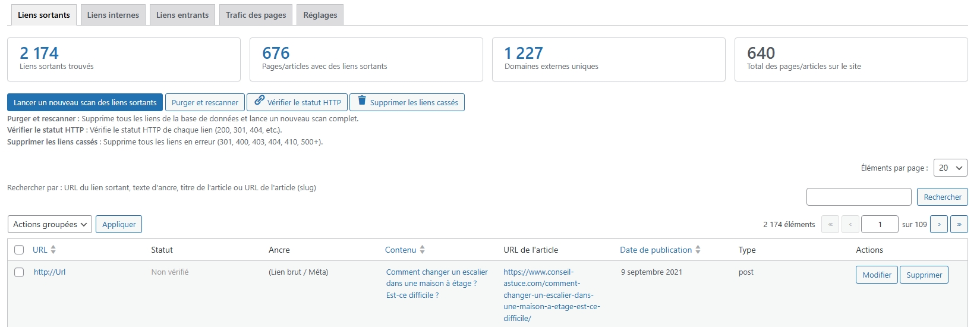Image resolution: width=980 pixels, height=327 pixels.
Task: Click the first page arrow button
Action: 830,224
